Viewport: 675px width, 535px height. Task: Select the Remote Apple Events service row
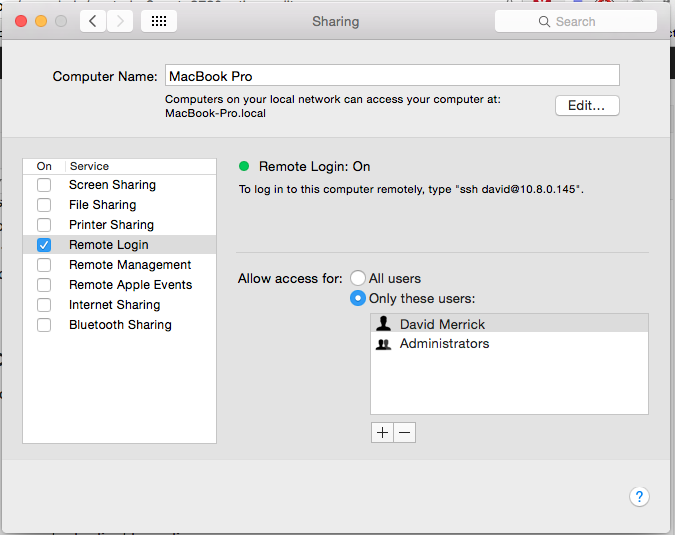[x=119, y=285]
